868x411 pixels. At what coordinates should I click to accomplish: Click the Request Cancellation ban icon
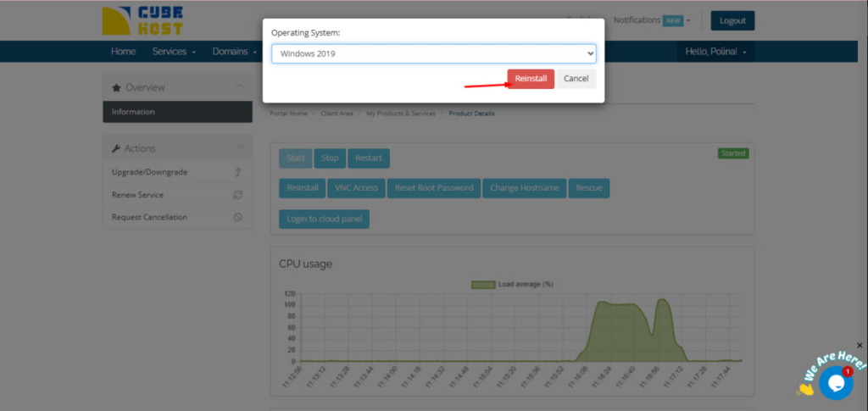(238, 218)
